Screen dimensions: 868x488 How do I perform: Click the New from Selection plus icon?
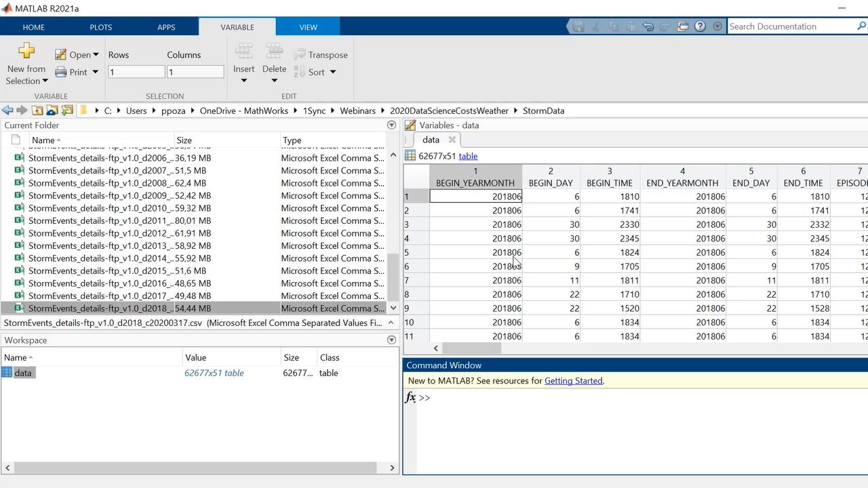click(x=26, y=51)
